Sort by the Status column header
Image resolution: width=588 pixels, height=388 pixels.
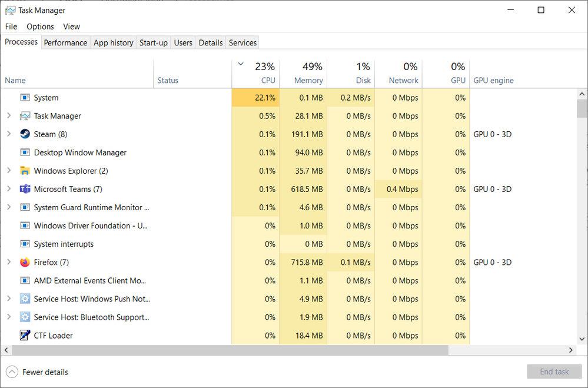(192, 74)
